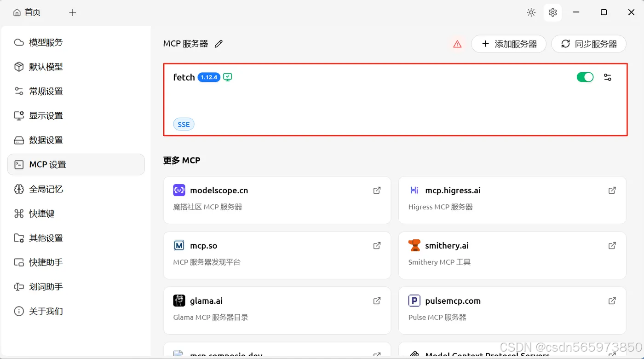Viewport: 644px width, 359px height.
Task: Toggle the light/dark theme sun icon
Action: 531,12
